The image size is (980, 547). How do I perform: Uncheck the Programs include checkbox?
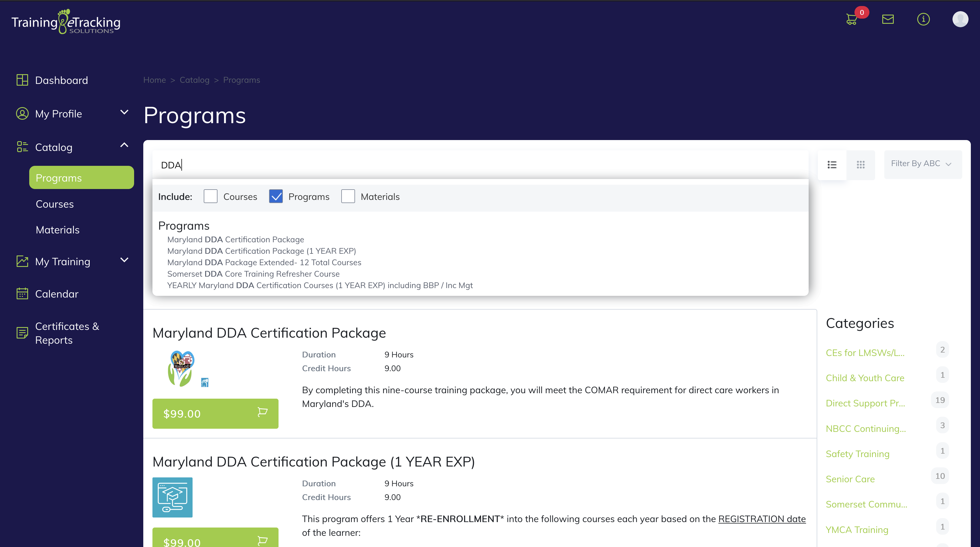point(275,196)
